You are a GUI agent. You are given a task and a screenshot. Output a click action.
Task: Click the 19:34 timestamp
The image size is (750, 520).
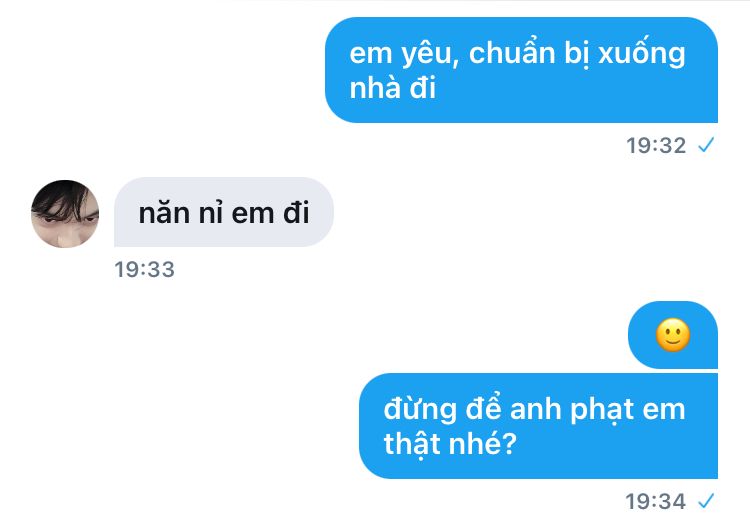coord(656,501)
